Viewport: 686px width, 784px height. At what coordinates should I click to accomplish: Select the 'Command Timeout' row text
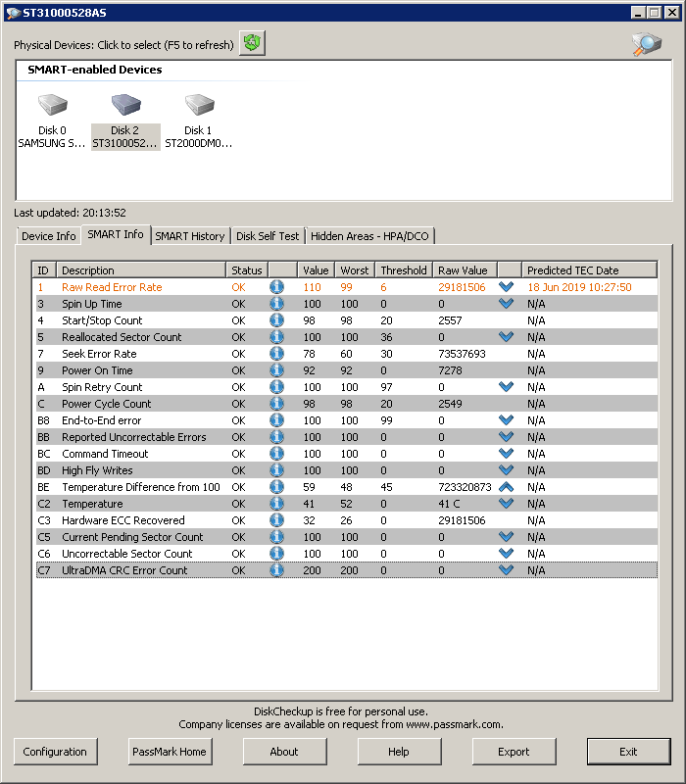tap(105, 454)
